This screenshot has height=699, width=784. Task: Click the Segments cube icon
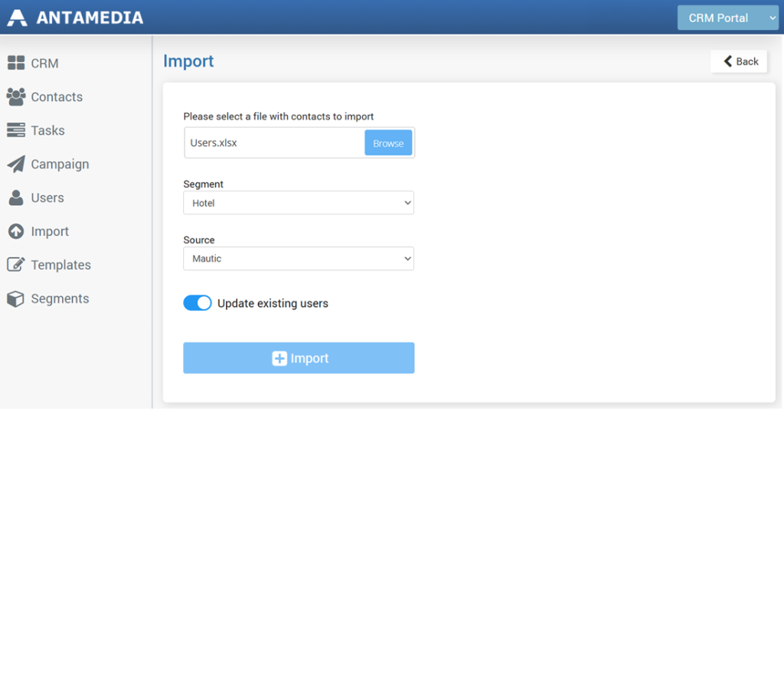coord(16,299)
